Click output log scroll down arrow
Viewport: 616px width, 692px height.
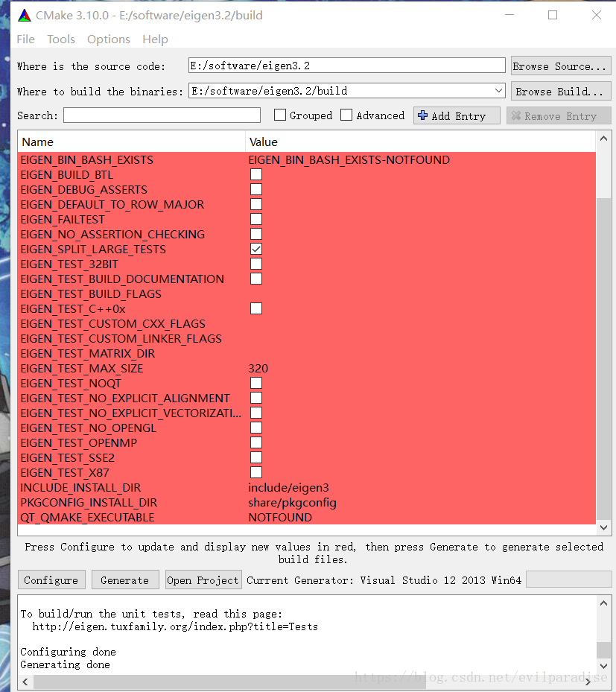click(x=603, y=665)
